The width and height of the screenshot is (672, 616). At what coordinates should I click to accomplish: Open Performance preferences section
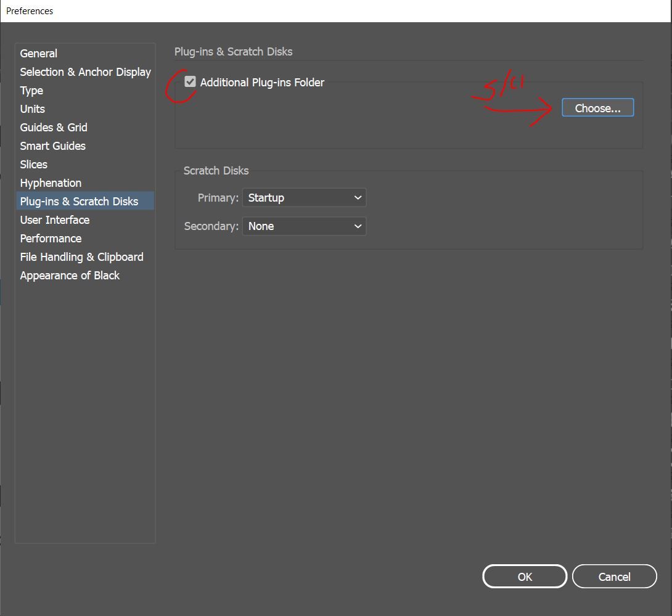click(x=51, y=239)
